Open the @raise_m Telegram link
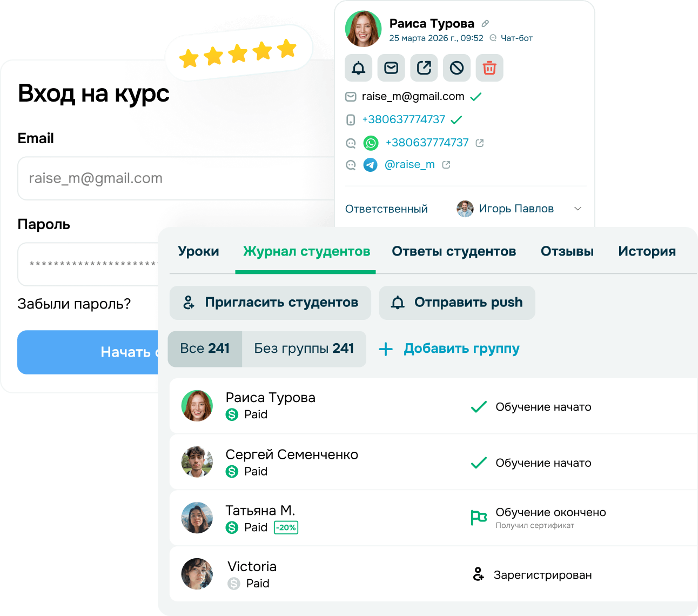 410,165
